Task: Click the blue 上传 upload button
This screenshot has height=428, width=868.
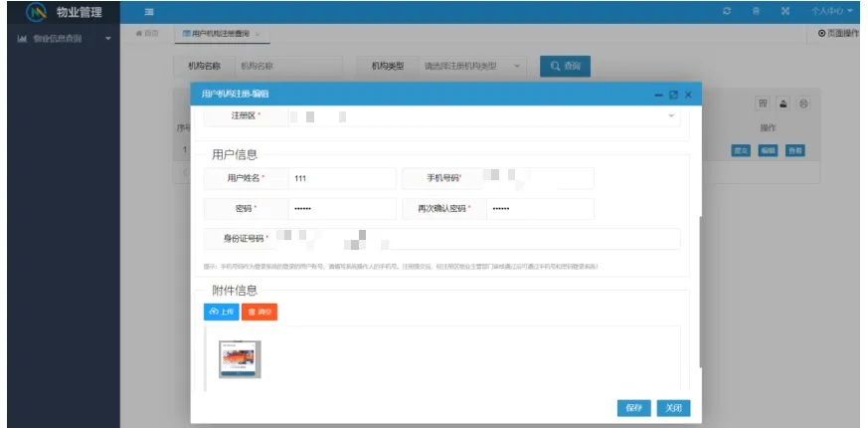Action: coord(220,312)
